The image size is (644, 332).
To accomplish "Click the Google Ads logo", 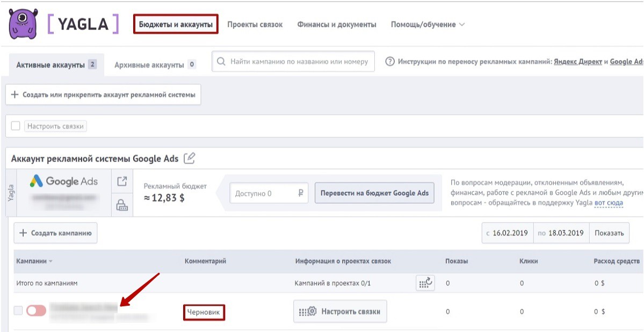I will [x=64, y=181].
